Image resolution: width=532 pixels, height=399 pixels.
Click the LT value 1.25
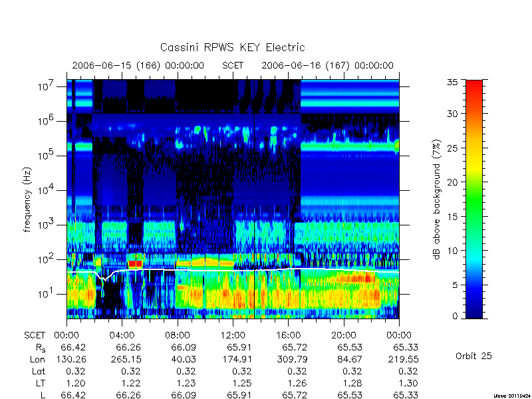coord(241,383)
